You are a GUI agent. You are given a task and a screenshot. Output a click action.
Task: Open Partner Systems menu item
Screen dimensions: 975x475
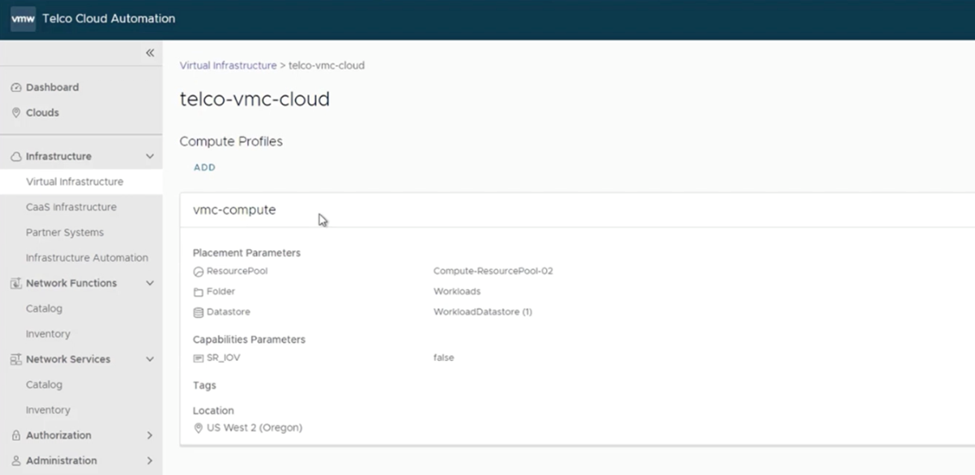[x=64, y=233]
